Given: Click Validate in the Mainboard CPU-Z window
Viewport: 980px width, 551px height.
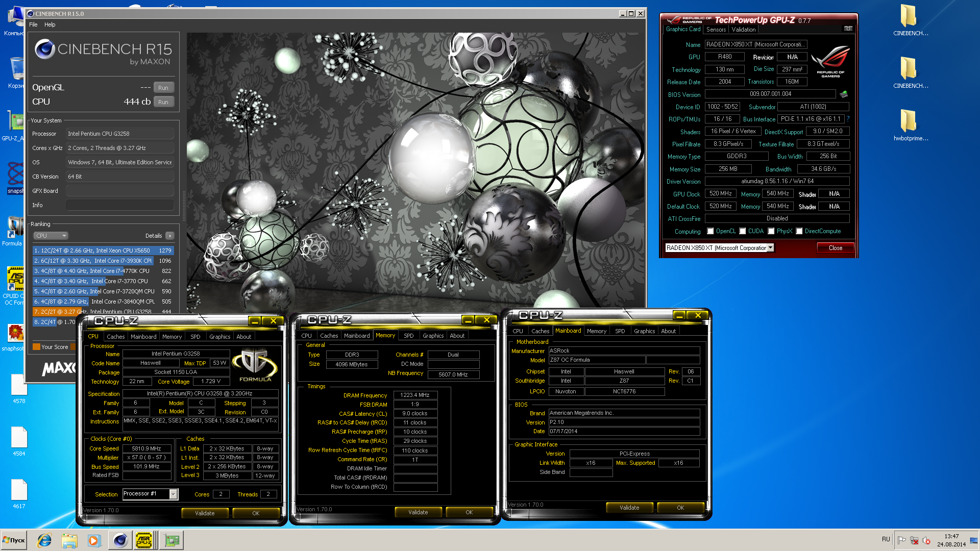Looking at the screenshot, I should (629, 508).
